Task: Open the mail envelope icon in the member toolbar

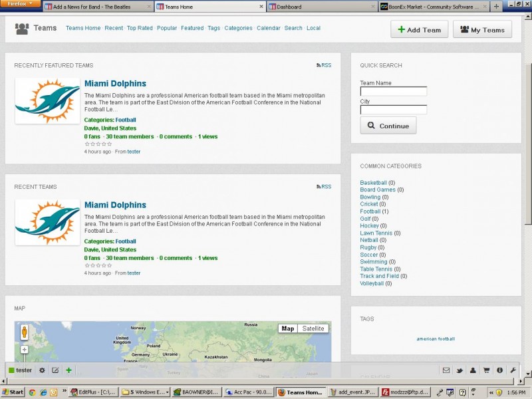Action: [x=446, y=370]
